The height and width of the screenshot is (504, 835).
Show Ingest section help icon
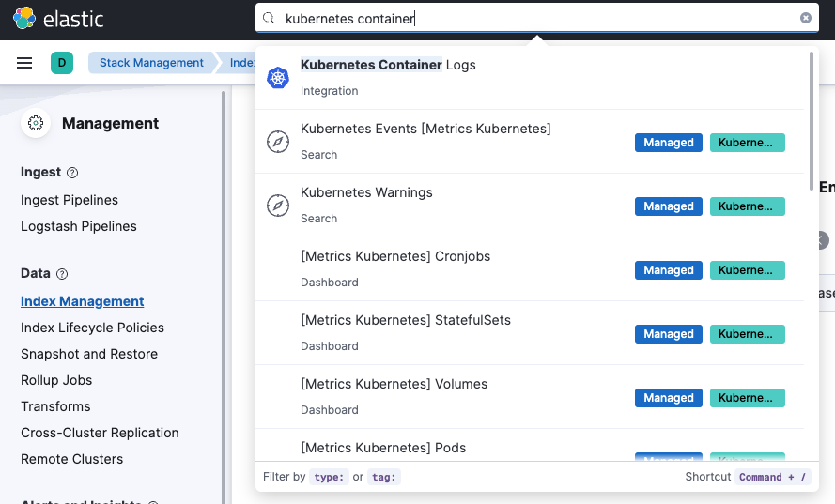pyautogui.click(x=72, y=173)
